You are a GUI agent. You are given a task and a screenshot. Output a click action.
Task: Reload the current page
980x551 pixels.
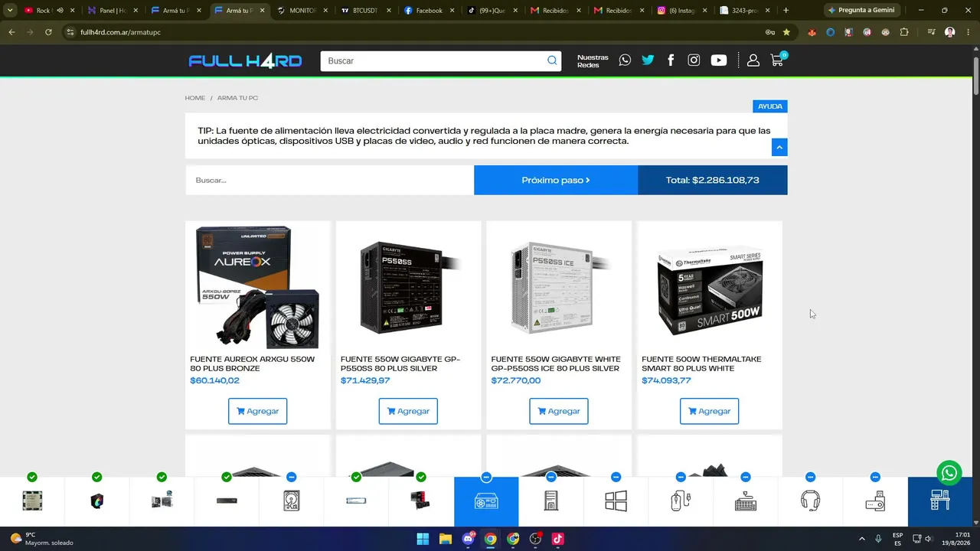[x=48, y=32]
